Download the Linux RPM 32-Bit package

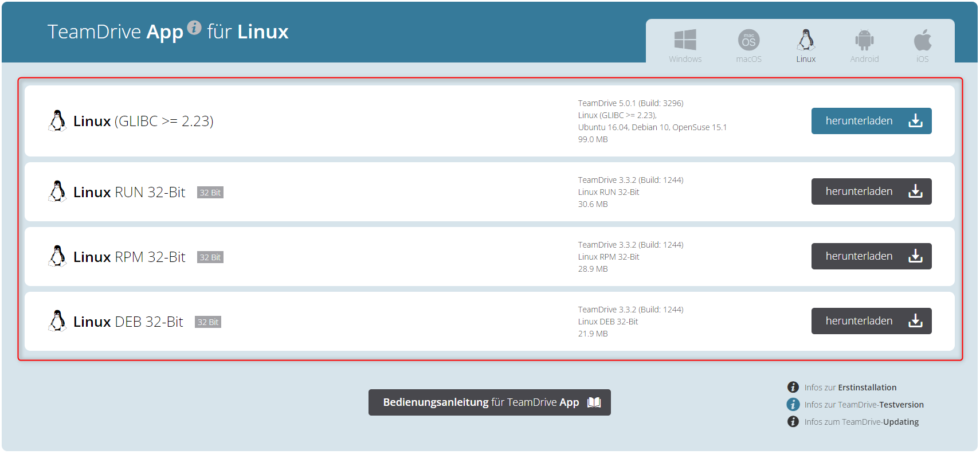coord(871,256)
